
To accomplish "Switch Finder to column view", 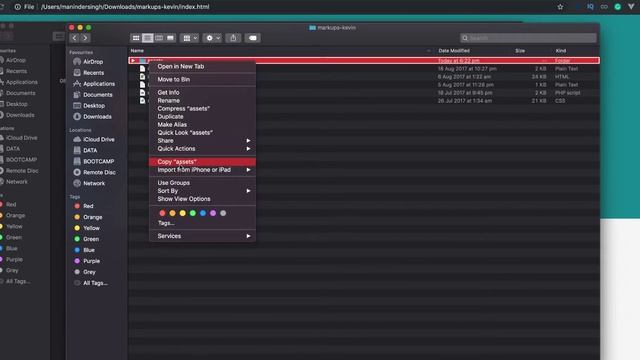I will tap(159, 38).
